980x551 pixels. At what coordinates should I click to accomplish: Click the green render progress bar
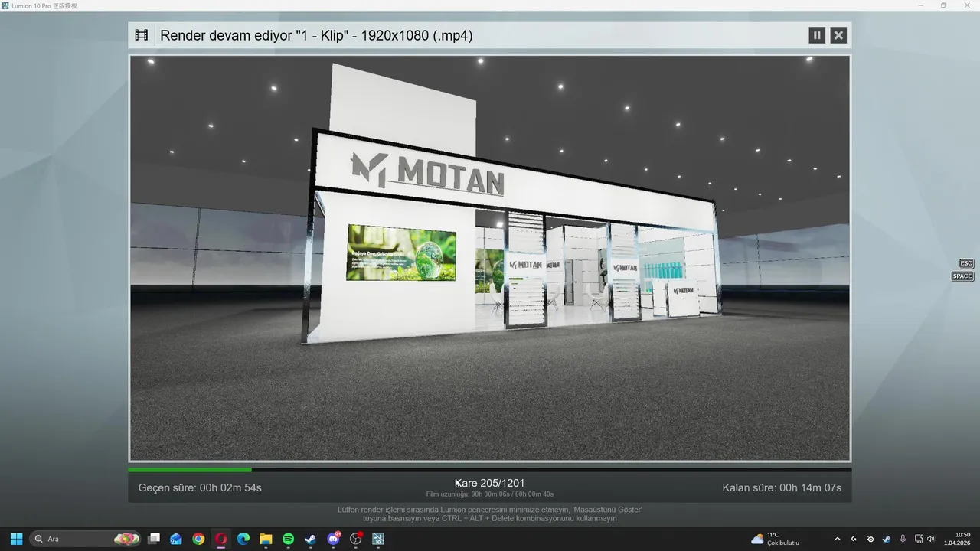click(x=189, y=469)
